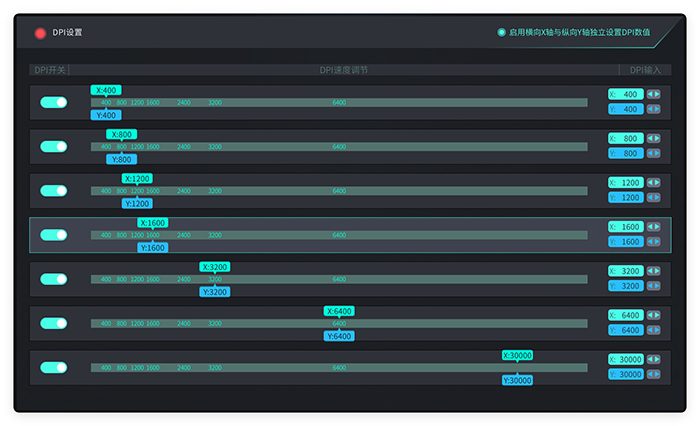Click the Y input field showing 800
This screenshot has height=426, width=700.
(626, 154)
